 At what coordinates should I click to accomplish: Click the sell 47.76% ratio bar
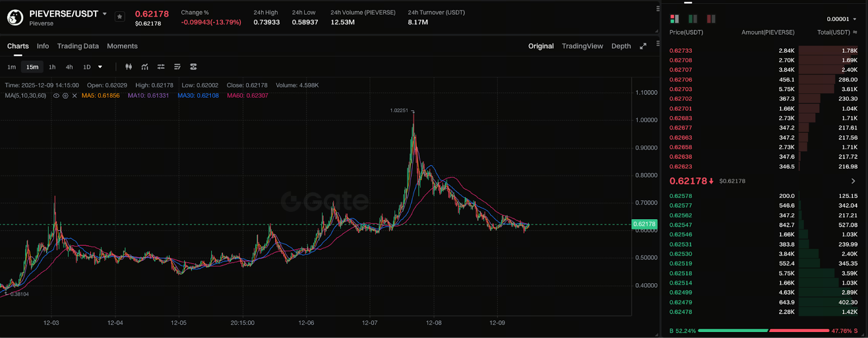(x=799, y=330)
